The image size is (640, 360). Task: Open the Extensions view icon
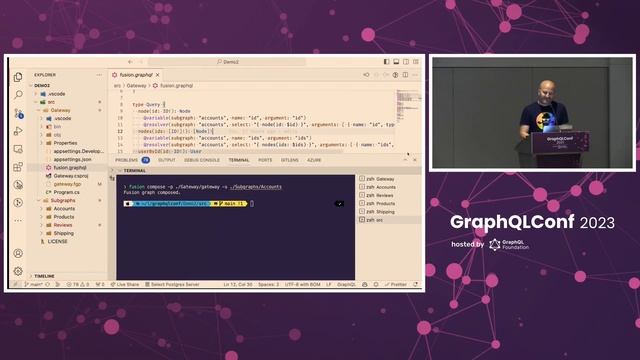click(x=18, y=167)
